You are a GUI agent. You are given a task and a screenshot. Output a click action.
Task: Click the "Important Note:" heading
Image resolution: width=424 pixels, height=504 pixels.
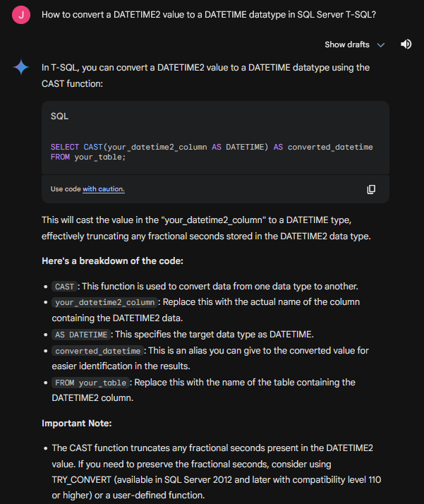click(x=77, y=424)
